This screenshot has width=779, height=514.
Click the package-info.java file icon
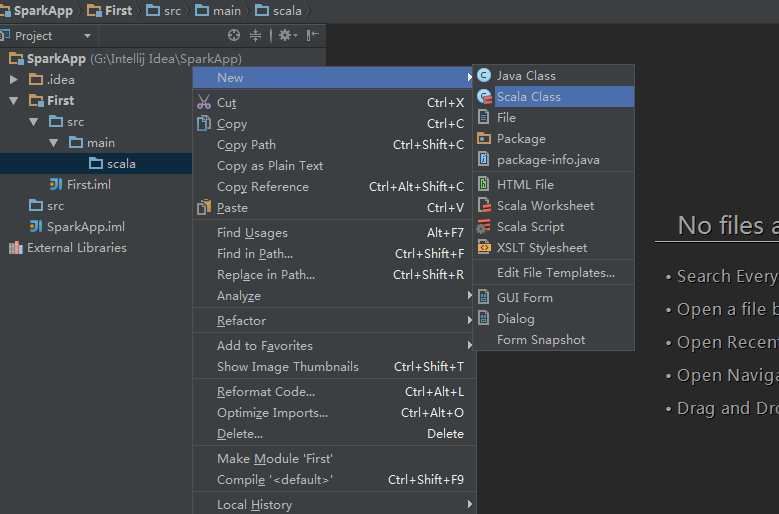(x=483, y=159)
